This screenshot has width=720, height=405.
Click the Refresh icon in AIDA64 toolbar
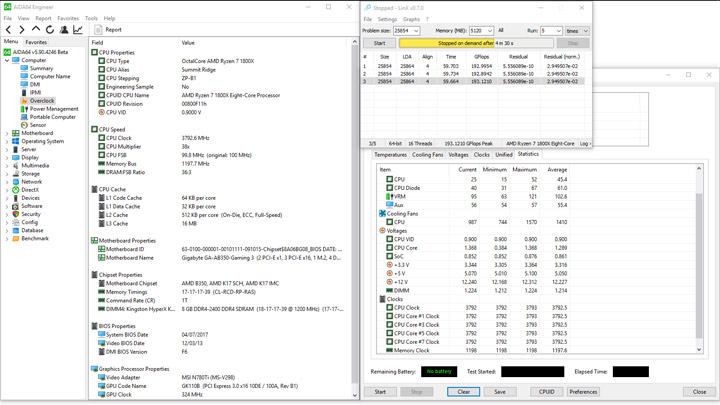[x=50, y=30]
